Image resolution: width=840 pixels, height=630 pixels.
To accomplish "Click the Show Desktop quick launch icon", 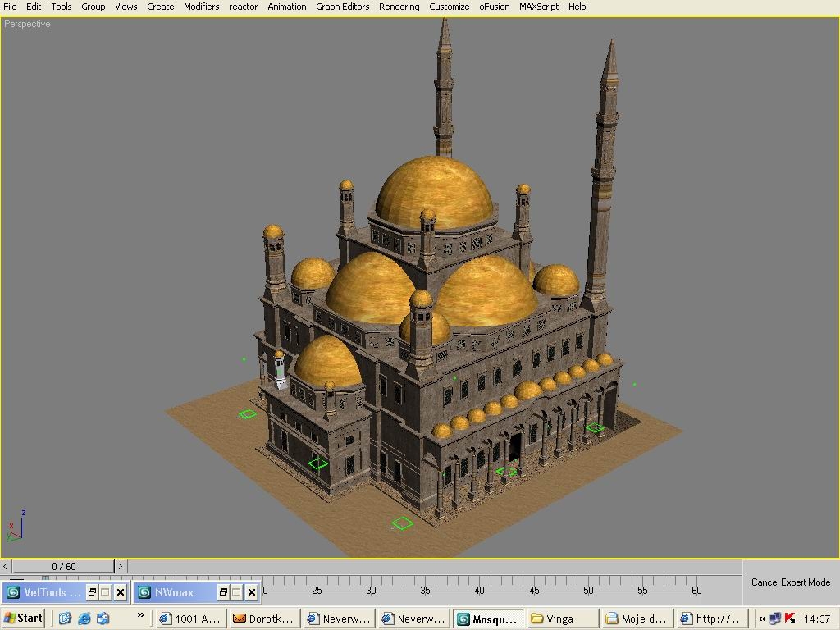I will [66, 619].
